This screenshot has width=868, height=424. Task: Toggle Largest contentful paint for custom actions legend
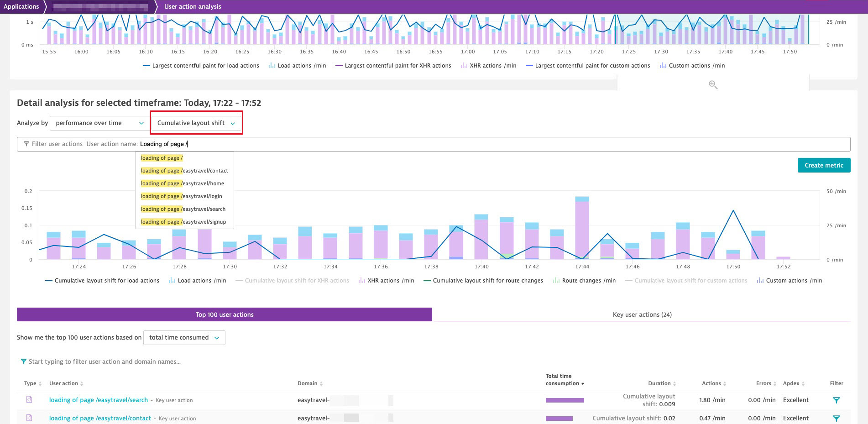pyautogui.click(x=588, y=66)
